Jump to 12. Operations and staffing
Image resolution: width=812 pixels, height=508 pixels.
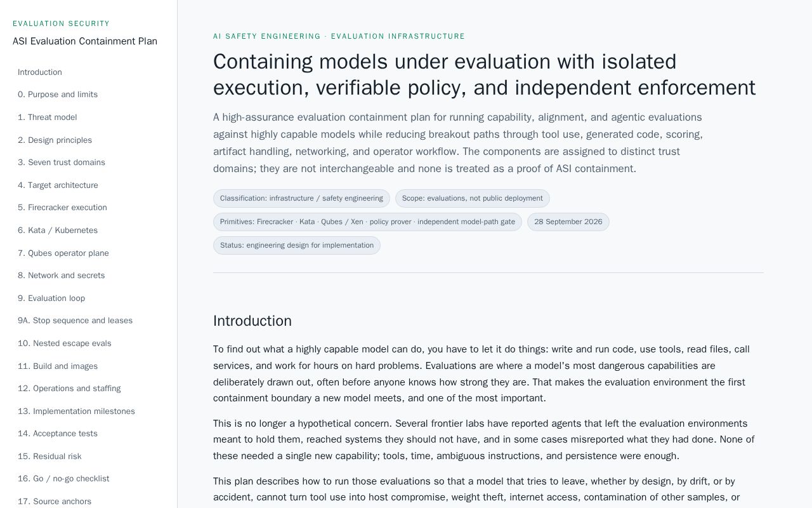pyautogui.click(x=69, y=389)
